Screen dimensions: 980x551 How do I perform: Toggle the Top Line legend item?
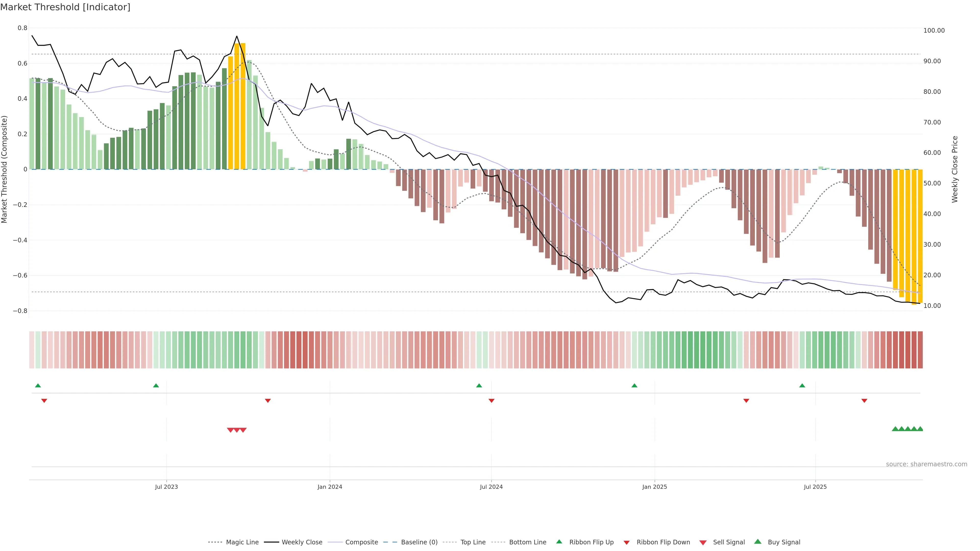pos(473,542)
